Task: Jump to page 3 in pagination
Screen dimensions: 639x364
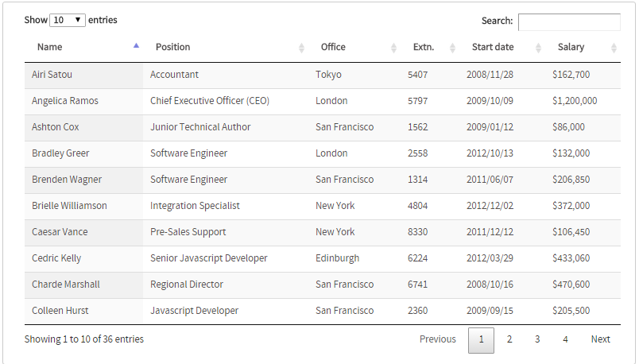Action: click(x=537, y=339)
